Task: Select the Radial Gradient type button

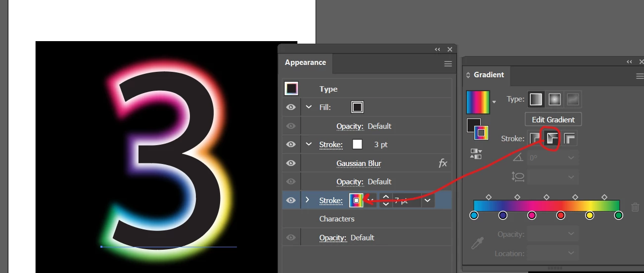Action: 554,100
